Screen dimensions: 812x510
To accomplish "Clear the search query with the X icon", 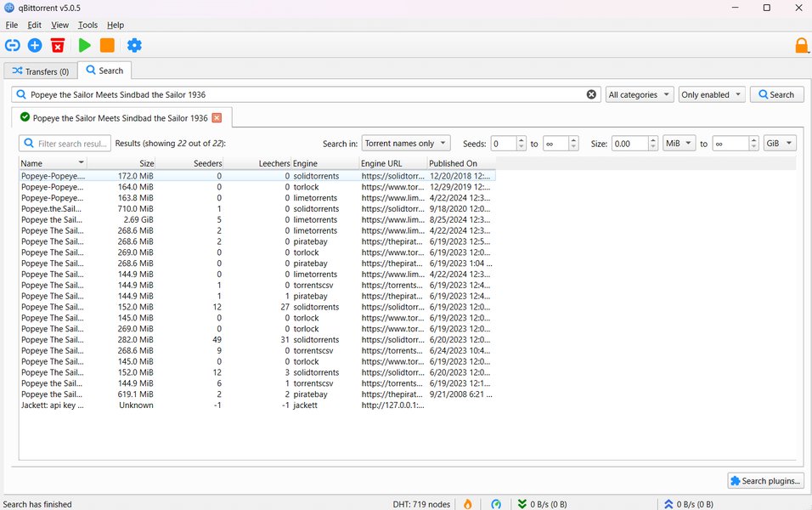I will point(591,94).
